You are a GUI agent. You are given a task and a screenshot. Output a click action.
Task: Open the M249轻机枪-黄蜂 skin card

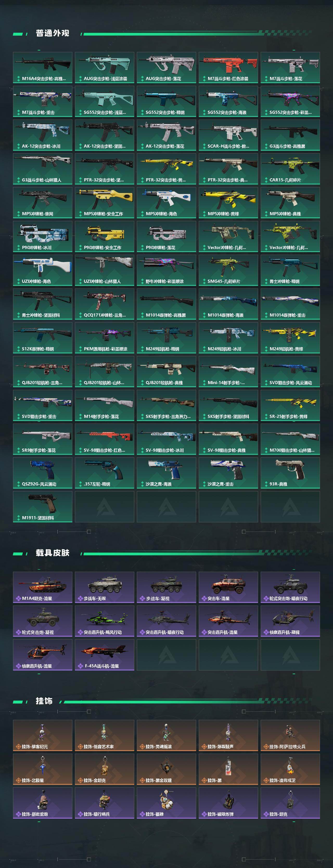(x=290, y=338)
